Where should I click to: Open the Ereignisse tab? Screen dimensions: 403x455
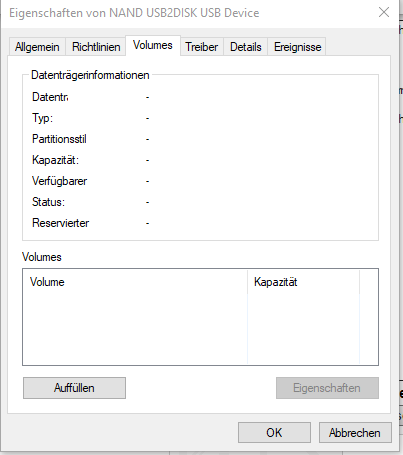click(298, 47)
